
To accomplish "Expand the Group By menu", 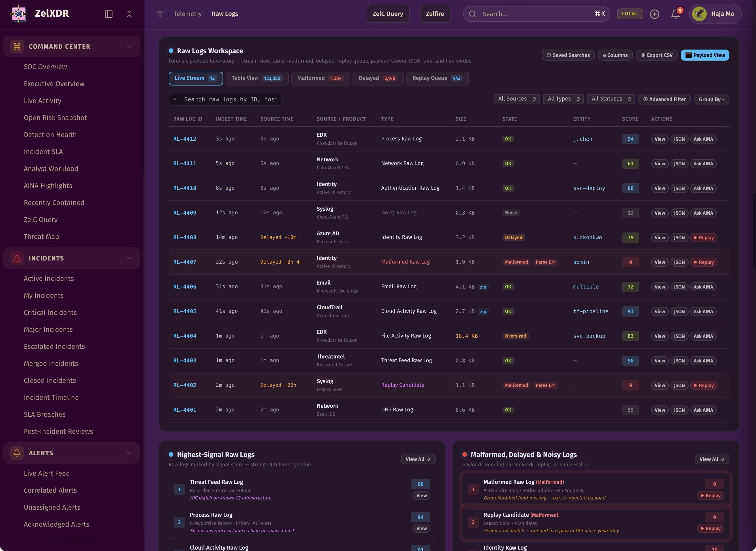I will 711,99.
